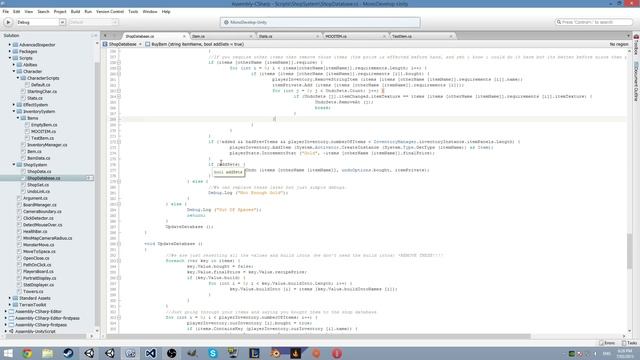Select InventoryManager.cs in the tree
This screenshot has width=640, height=360.
click(x=47, y=145)
